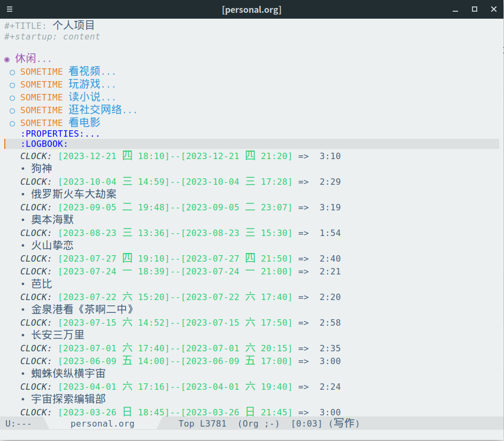Click SOMETIME keyword before 玩游戏
This screenshot has width=504, height=441.
point(42,85)
